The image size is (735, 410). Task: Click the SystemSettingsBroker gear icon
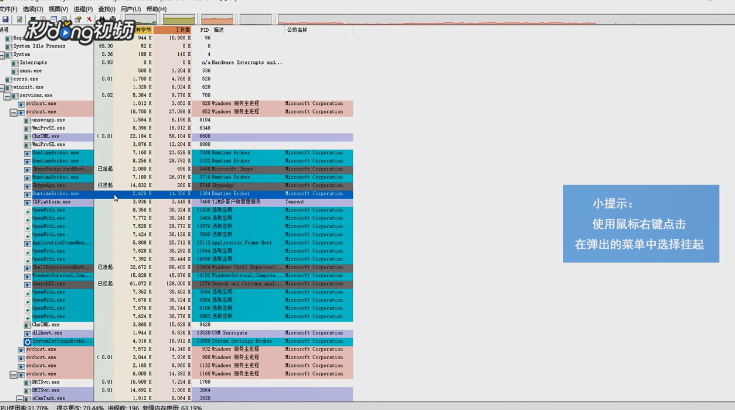pyautogui.click(x=27, y=342)
